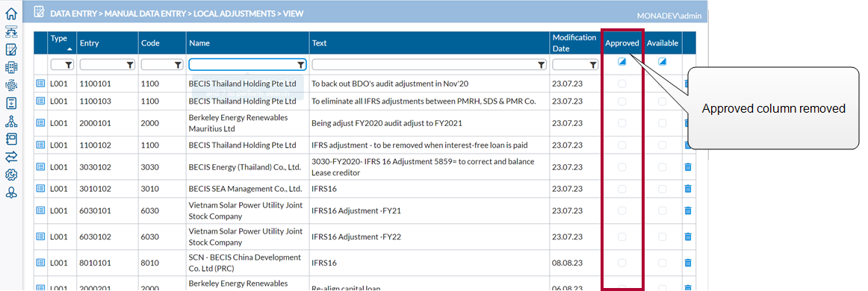Open details icon for entry 1100103
This screenshot has height=291, width=868.
point(40,101)
